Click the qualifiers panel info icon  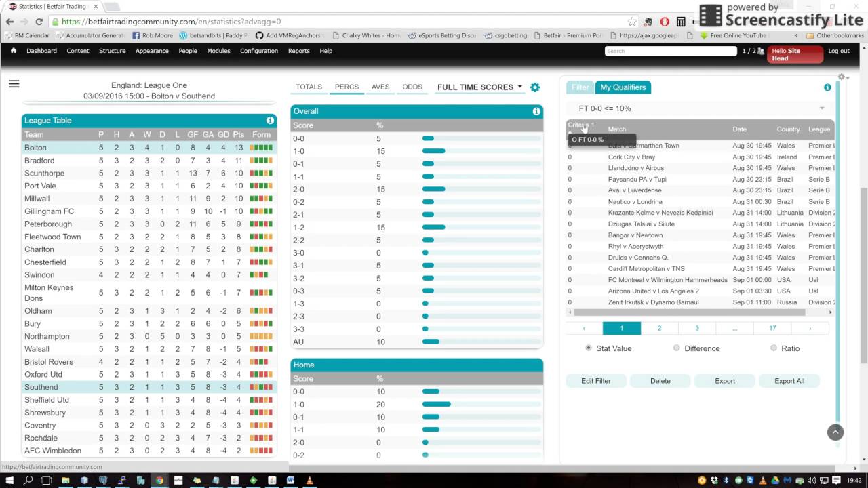coord(827,87)
